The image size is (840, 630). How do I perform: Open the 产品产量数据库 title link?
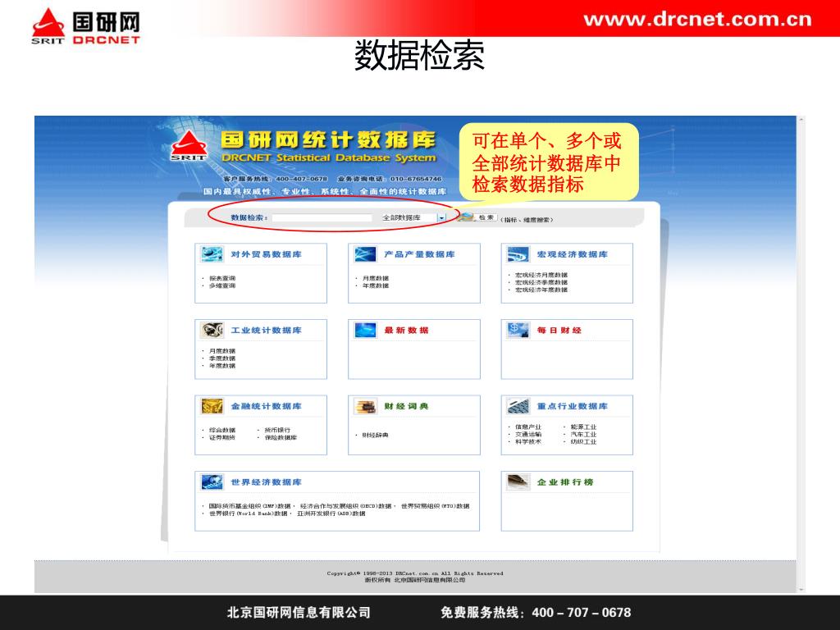[419, 254]
